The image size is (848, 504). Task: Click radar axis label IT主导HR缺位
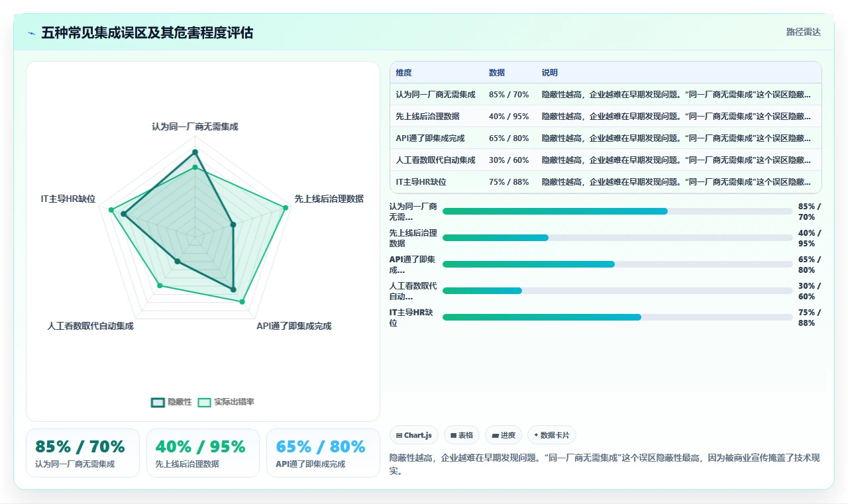pos(68,199)
